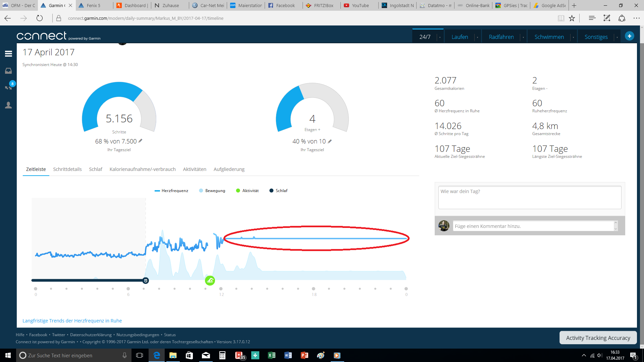Image resolution: width=644 pixels, height=362 pixels.
Task: Click green activity marker on timeline
Action: coord(210,281)
